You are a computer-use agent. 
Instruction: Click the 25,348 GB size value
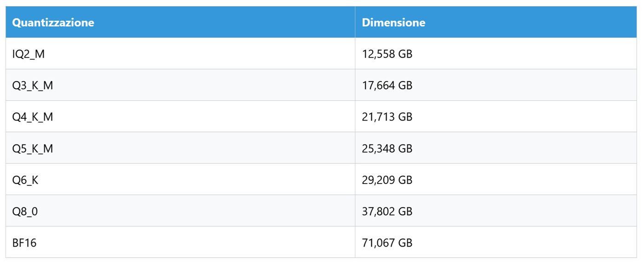tap(387, 148)
